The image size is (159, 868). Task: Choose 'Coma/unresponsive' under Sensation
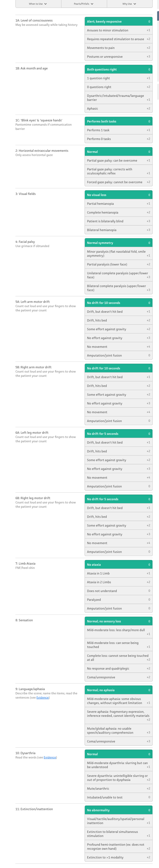point(118,677)
